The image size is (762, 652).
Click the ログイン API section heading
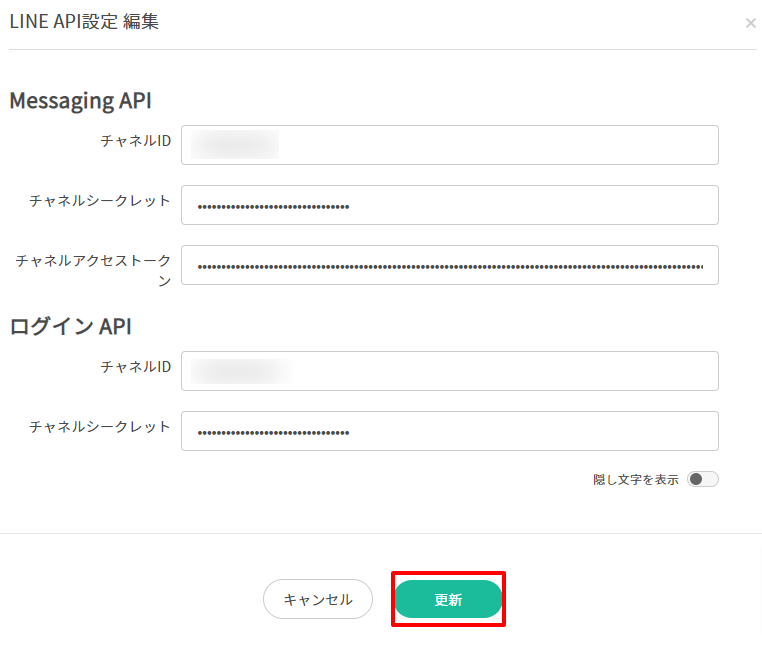point(70,326)
